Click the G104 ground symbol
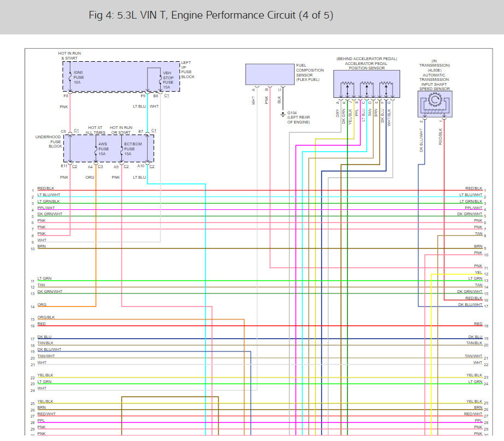This screenshot has height=441, width=504. click(283, 114)
